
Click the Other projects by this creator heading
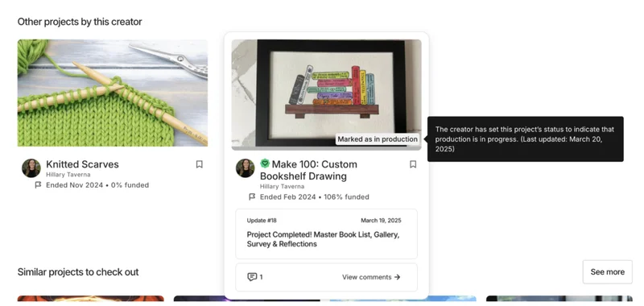pos(80,22)
